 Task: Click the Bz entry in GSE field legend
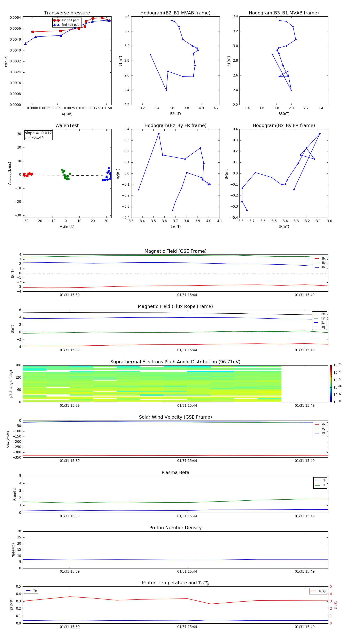point(320,267)
